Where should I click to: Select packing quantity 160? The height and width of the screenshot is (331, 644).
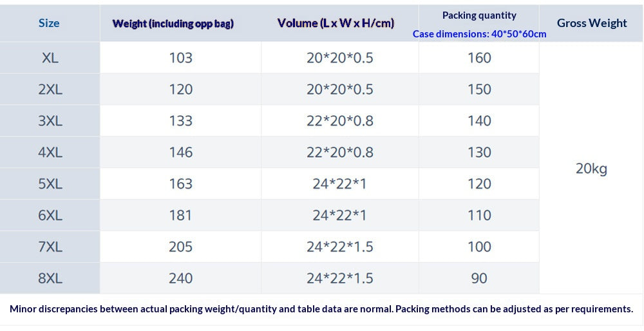tap(479, 58)
